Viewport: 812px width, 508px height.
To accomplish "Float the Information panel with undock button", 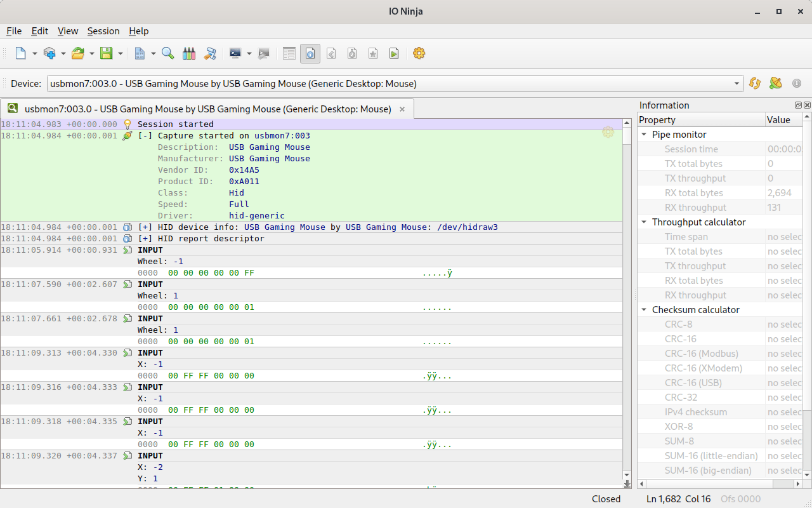I will [798, 105].
